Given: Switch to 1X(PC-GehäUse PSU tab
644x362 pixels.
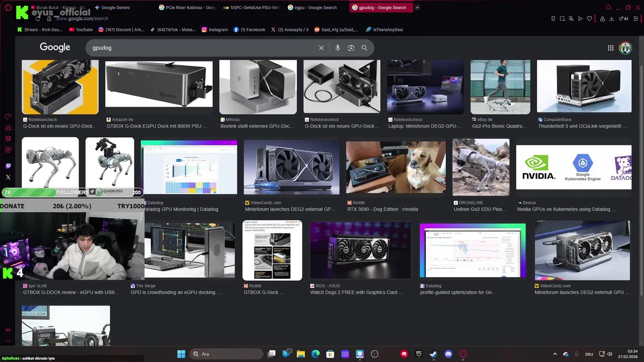Looking at the screenshot, I should [x=252, y=8].
